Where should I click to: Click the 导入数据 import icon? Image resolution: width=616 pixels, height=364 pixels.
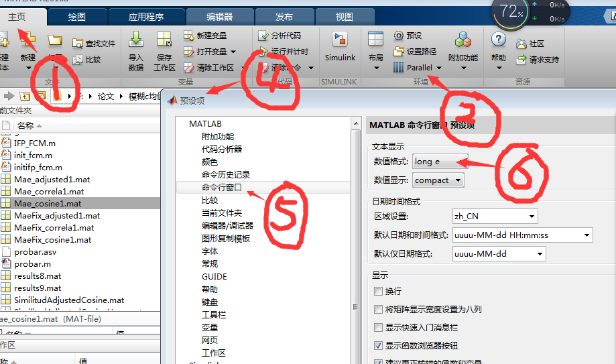pyautogui.click(x=136, y=40)
